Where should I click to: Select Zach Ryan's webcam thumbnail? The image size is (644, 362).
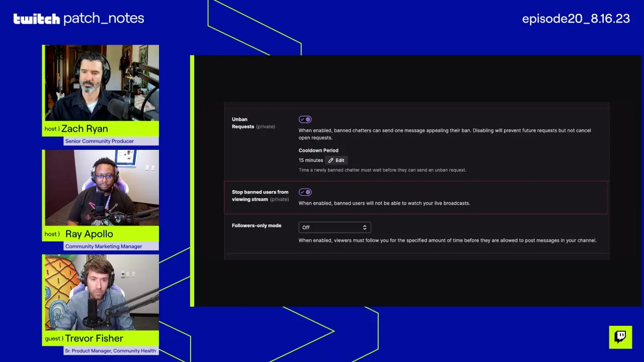(x=100, y=82)
